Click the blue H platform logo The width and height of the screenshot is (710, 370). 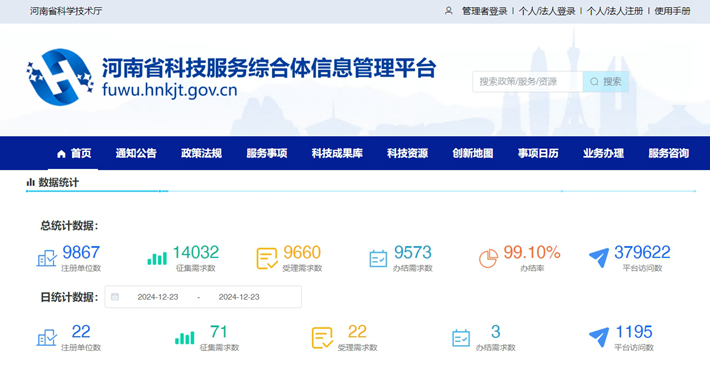click(60, 77)
